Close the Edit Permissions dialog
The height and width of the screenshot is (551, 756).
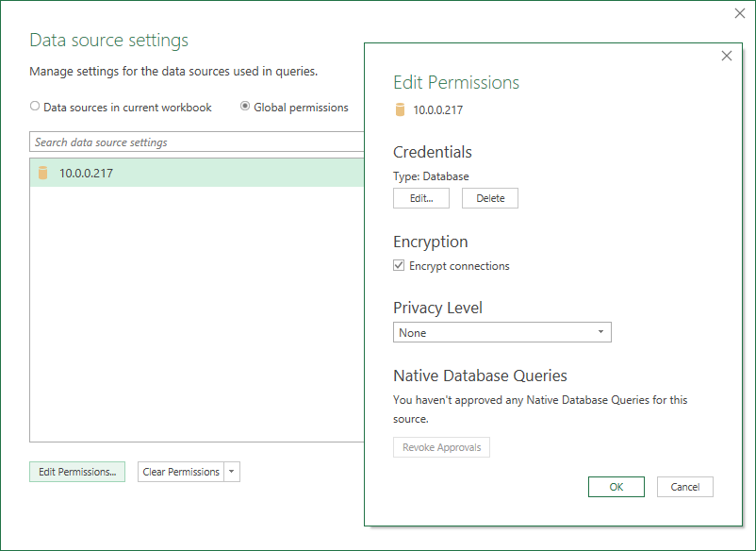pos(726,56)
